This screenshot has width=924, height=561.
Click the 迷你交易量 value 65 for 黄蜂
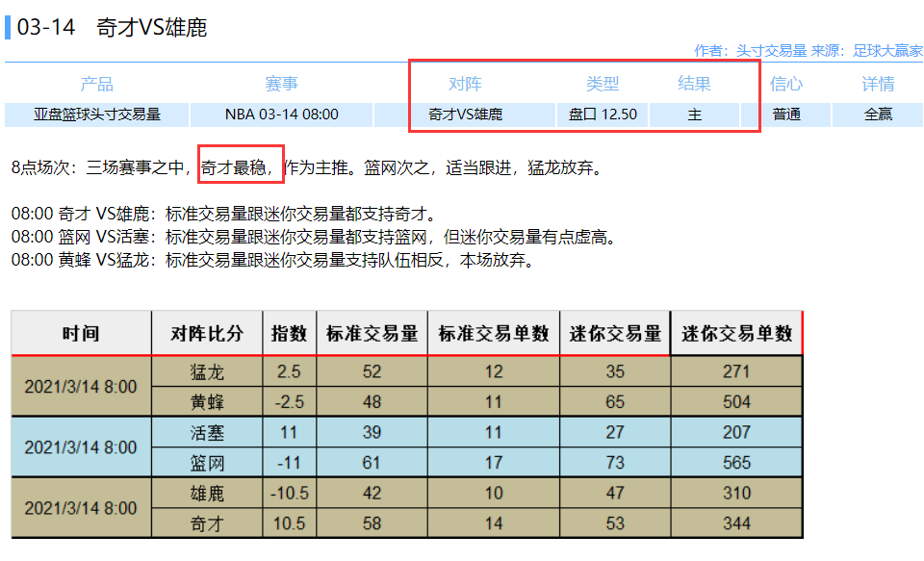[x=615, y=402]
